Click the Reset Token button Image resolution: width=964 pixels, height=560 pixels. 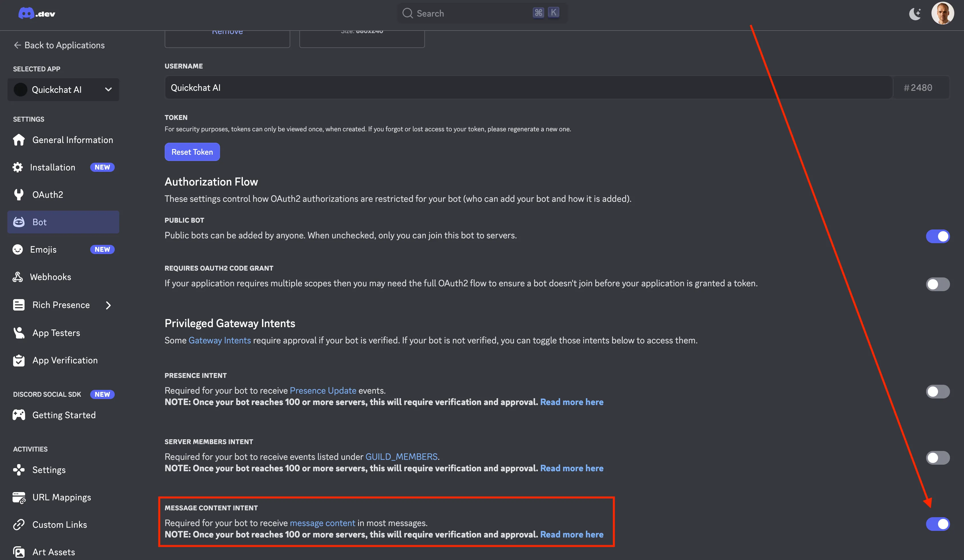point(192,152)
